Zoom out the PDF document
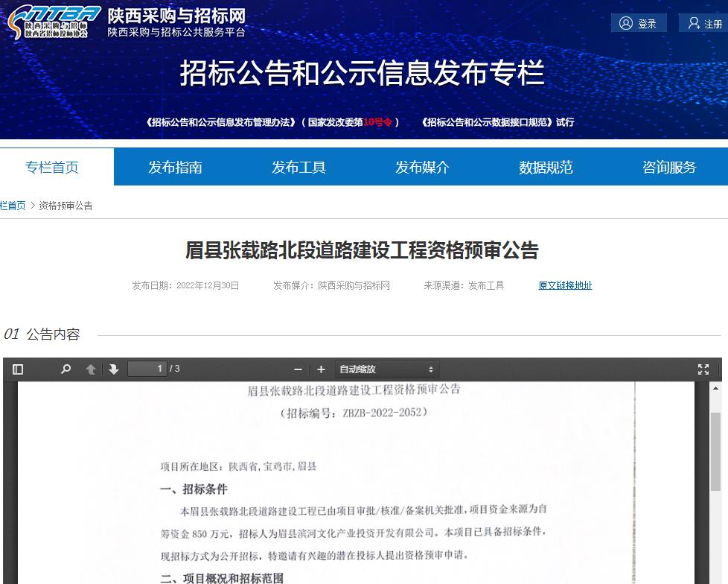The image size is (728, 584). (298, 369)
